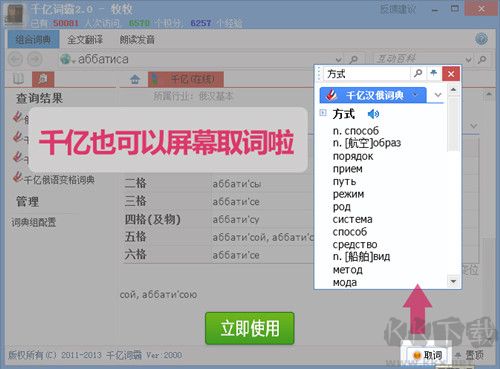This screenshot has width=500, height=369.
Task: Open 千亿俄语变格词典 in the results list
Action: [x=54, y=180]
